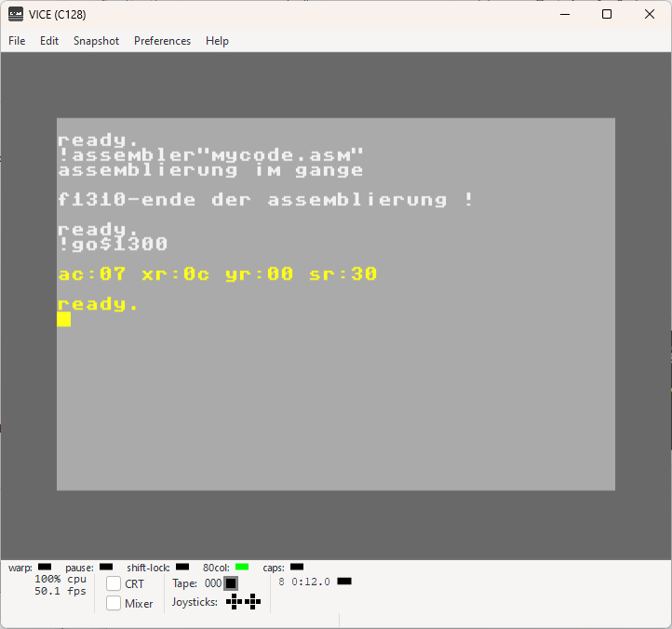
Task: Click the VICE app icon in title bar
Action: pyautogui.click(x=16, y=14)
